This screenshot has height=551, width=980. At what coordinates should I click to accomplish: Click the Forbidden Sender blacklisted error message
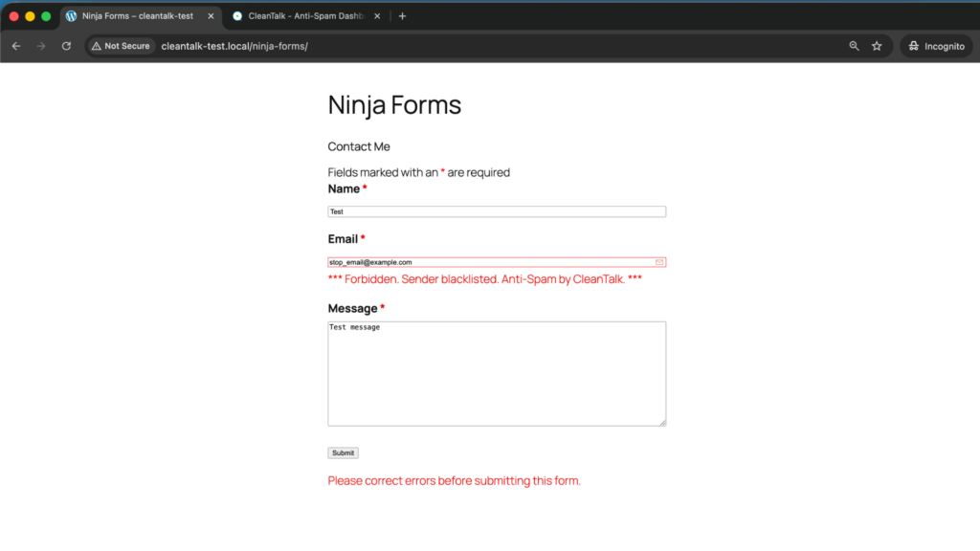pyautogui.click(x=485, y=279)
